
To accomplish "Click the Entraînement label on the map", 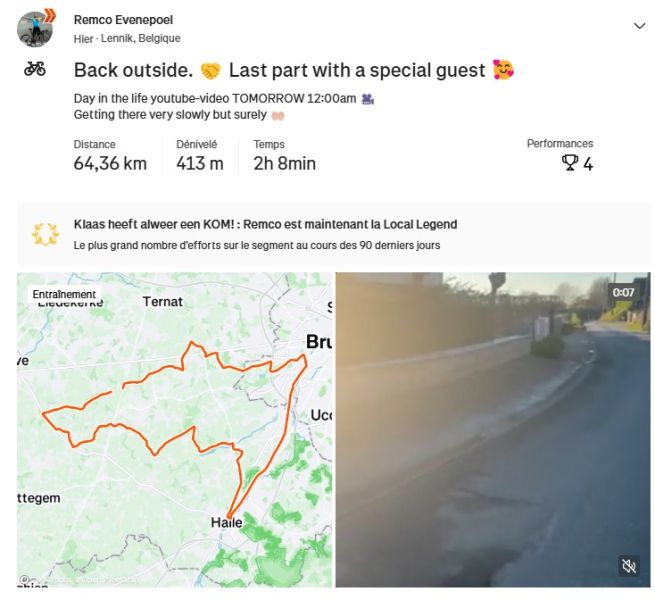I will point(64,294).
